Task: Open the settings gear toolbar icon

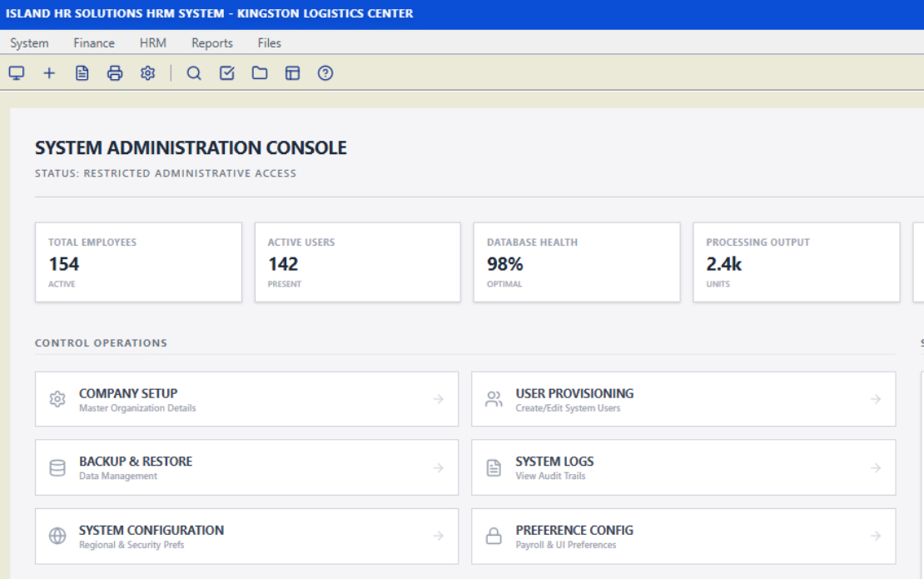Action: tap(148, 73)
